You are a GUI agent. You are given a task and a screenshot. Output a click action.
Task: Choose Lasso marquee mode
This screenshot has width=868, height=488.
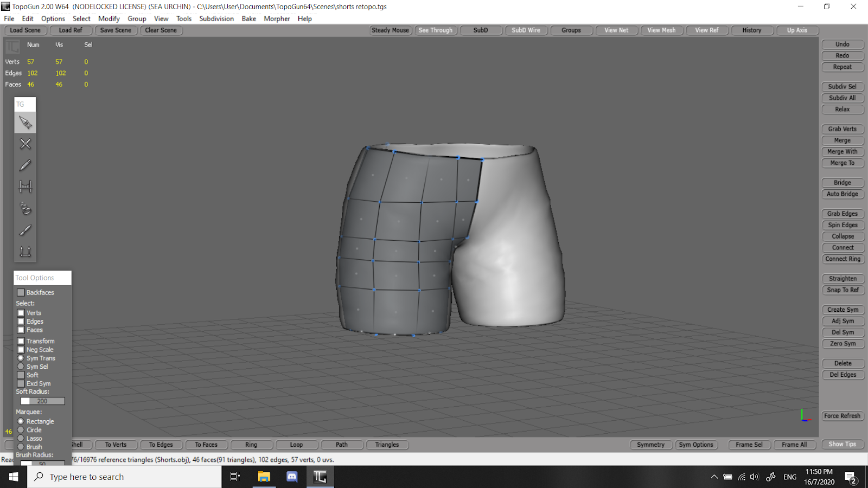[21, 438]
